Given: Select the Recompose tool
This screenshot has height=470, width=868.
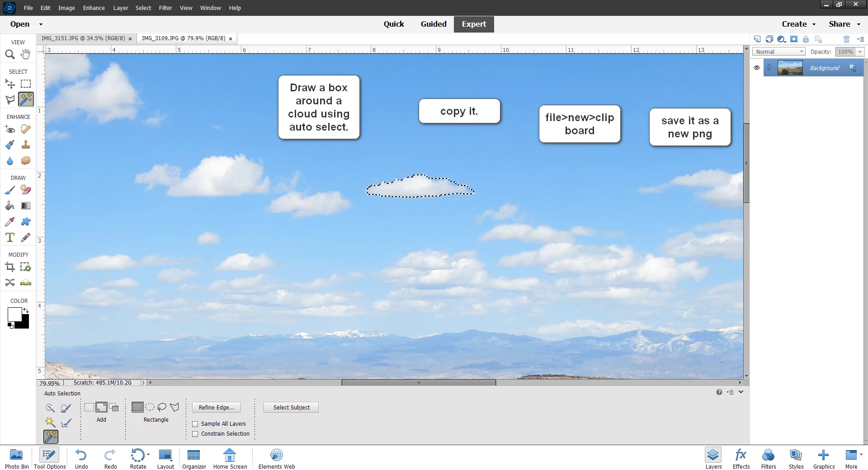Looking at the screenshot, I should click(26, 267).
